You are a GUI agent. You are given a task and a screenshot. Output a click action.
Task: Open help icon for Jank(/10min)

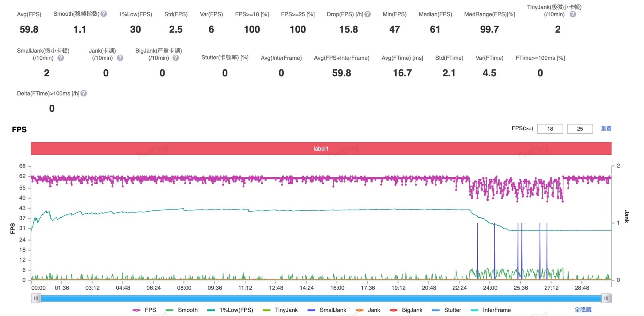coord(120,58)
